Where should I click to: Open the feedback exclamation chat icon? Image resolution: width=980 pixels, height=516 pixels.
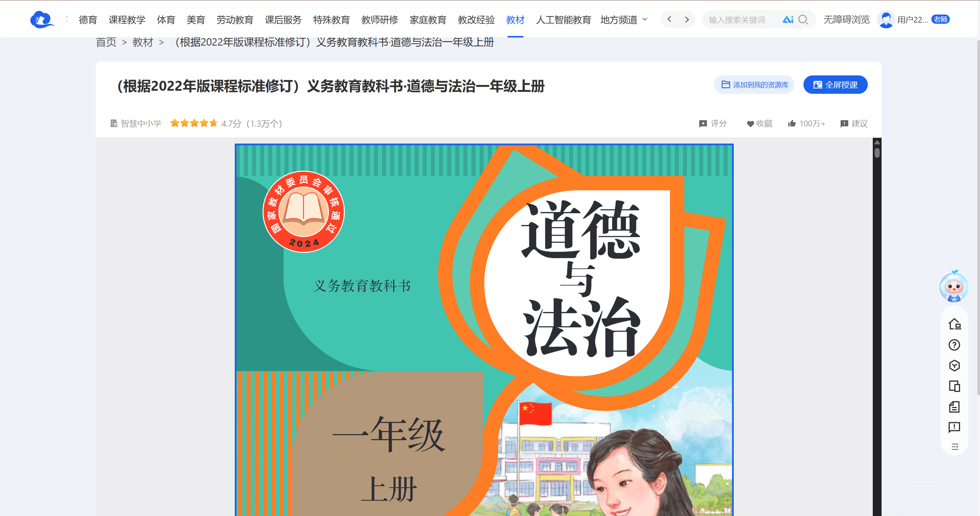[954, 427]
